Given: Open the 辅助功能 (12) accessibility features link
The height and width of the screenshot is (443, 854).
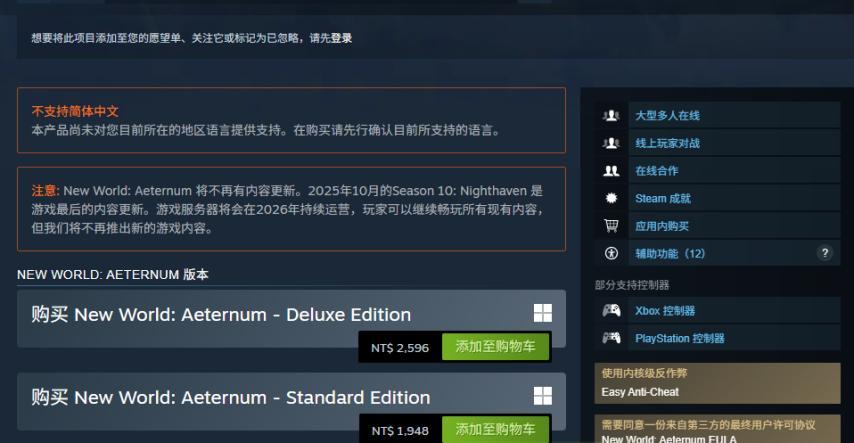Looking at the screenshot, I should tap(670, 253).
